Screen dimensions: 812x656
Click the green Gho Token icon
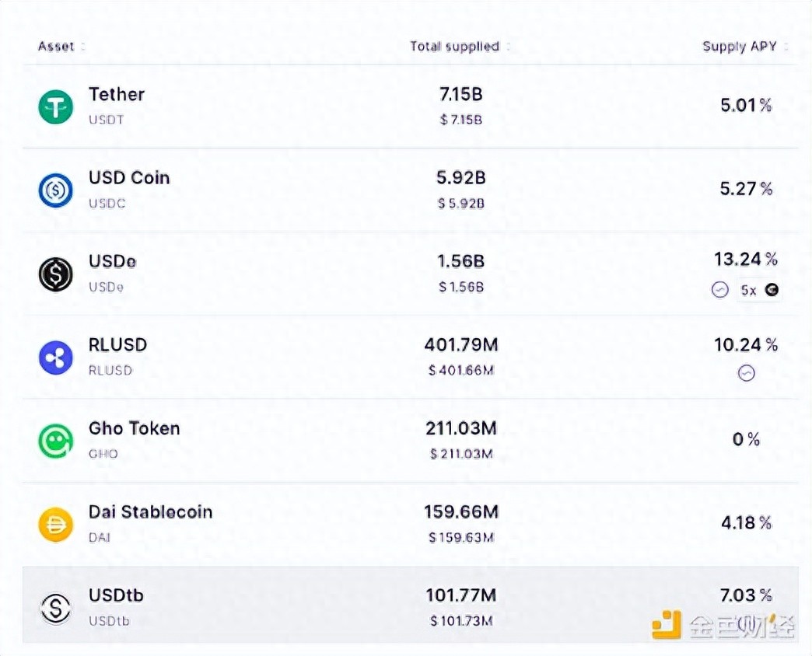point(55,441)
